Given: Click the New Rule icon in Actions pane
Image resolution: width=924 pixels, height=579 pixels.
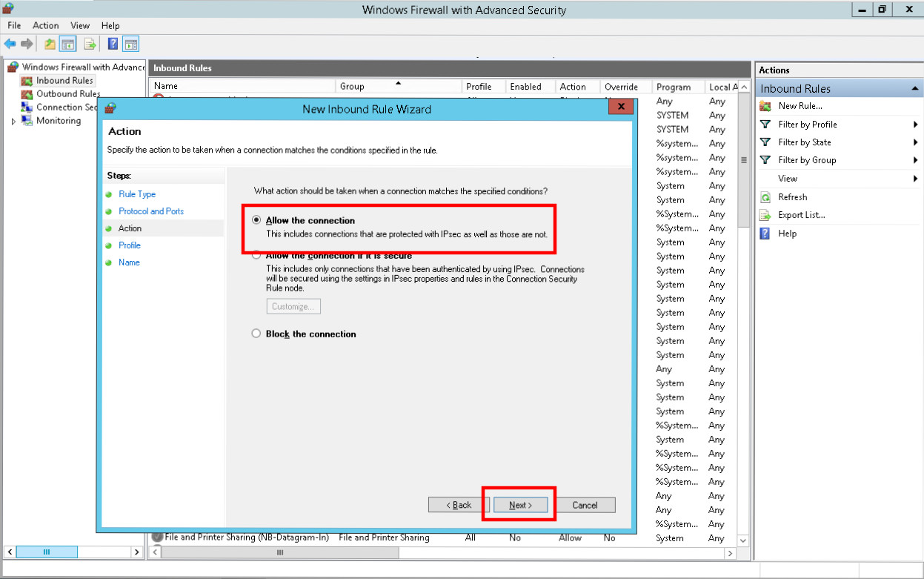Looking at the screenshot, I should (x=765, y=106).
